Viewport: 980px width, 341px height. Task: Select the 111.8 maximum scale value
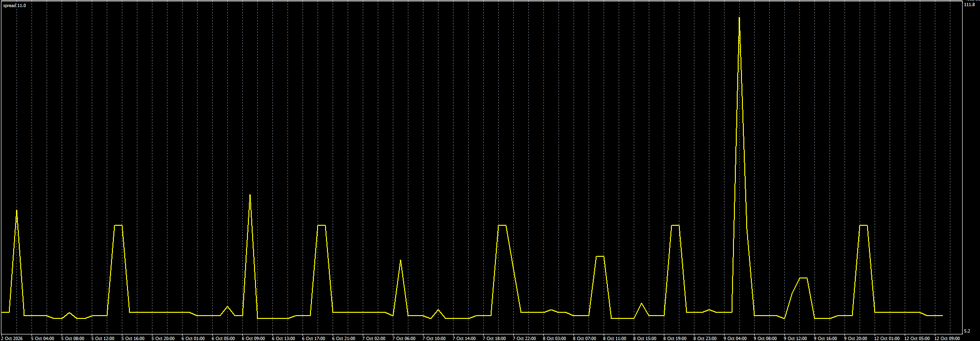click(970, 5)
